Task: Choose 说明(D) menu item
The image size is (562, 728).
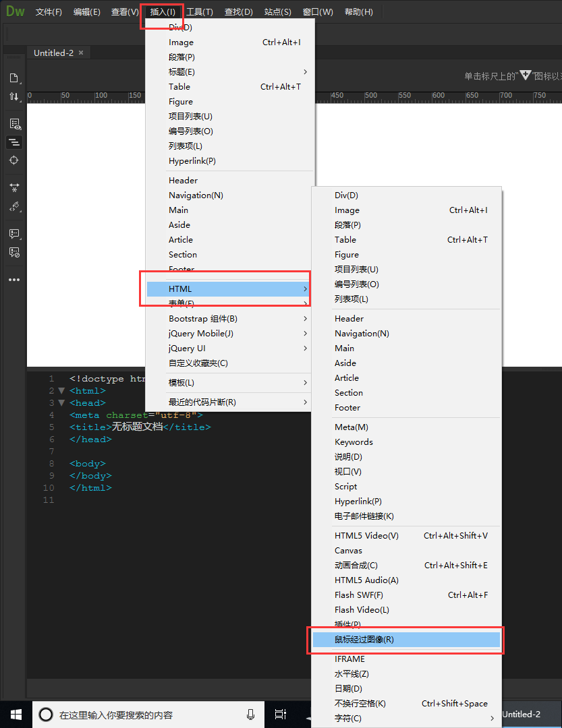Action: 406,456
